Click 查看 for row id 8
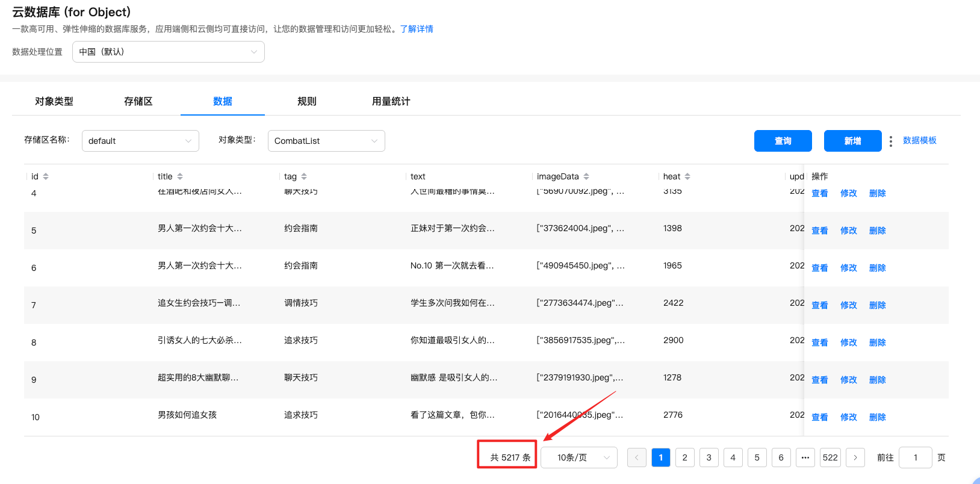Viewport: 980px width, 484px height. (820, 343)
